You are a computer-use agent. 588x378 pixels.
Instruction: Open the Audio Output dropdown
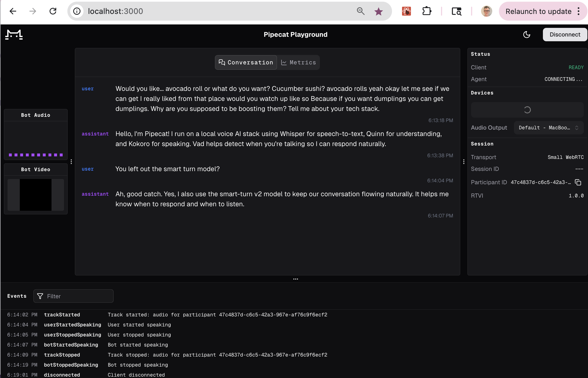tap(548, 128)
